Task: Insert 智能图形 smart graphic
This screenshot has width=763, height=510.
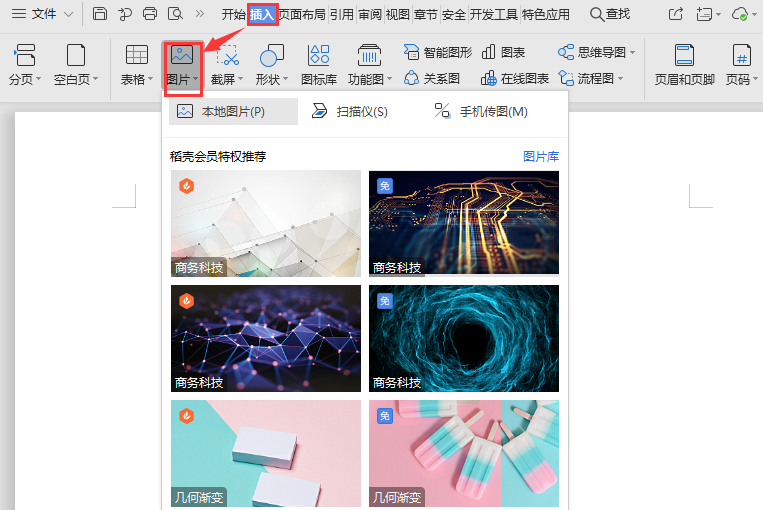Action: point(437,52)
